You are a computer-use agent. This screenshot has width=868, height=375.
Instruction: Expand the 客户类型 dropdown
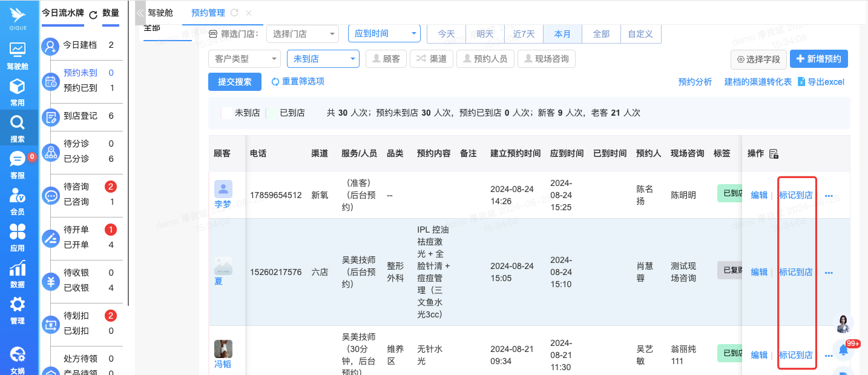pyautogui.click(x=244, y=59)
